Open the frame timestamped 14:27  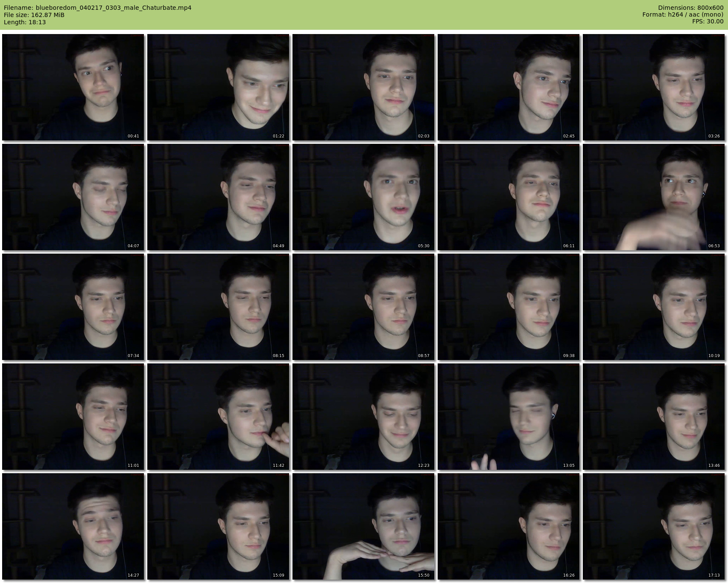tap(73, 526)
